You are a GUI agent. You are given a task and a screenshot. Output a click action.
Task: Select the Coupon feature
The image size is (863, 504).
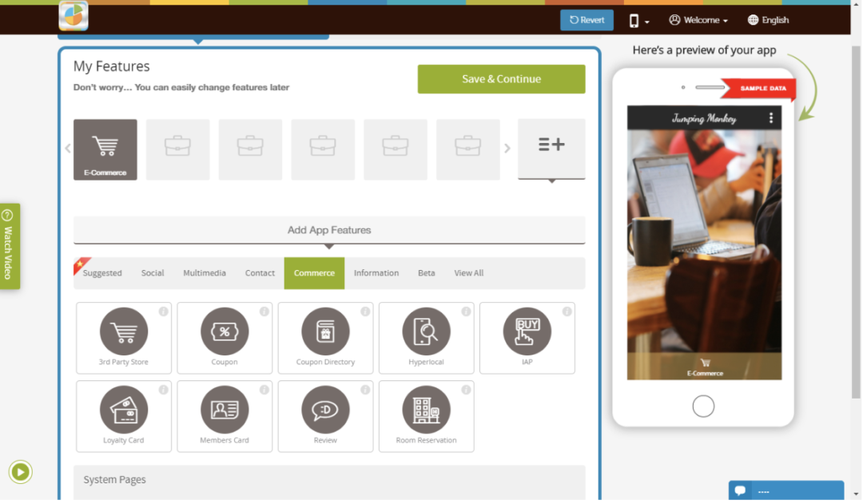(x=224, y=337)
